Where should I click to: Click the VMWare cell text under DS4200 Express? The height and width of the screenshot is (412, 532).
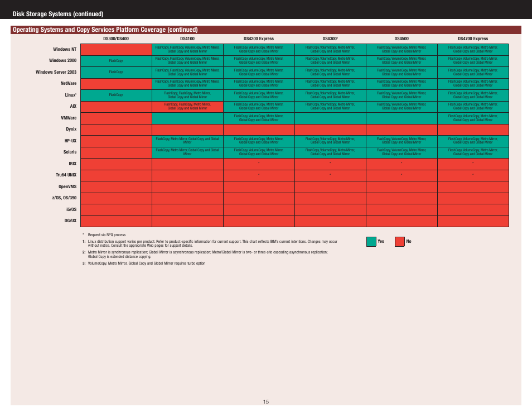(259, 118)
